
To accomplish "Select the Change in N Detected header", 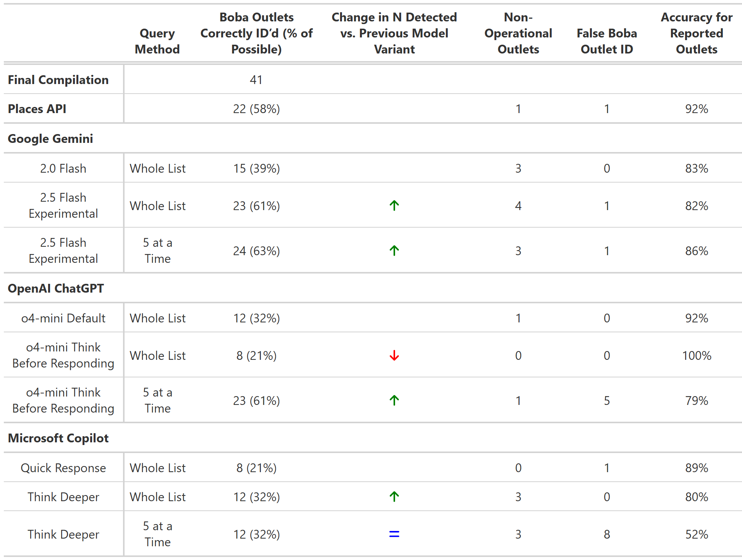I will [394, 33].
